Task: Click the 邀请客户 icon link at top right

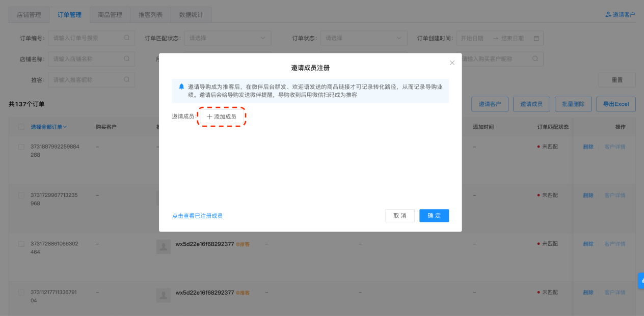Action: (x=620, y=15)
